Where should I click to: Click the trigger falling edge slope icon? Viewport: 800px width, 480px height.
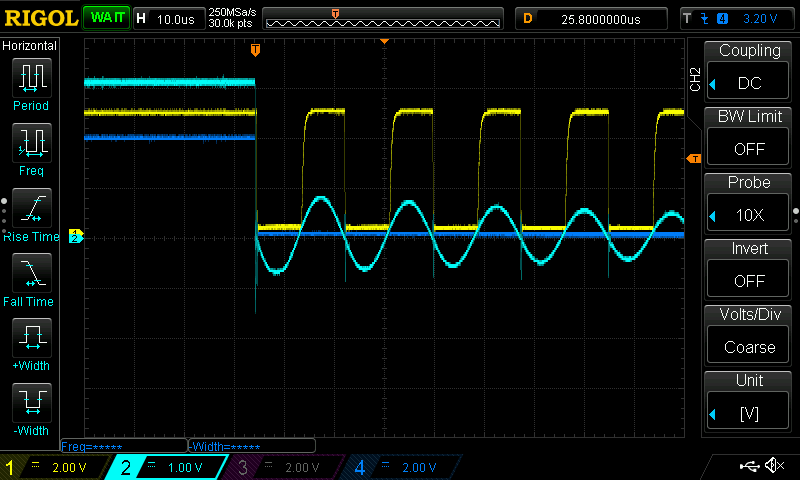pyautogui.click(x=705, y=19)
